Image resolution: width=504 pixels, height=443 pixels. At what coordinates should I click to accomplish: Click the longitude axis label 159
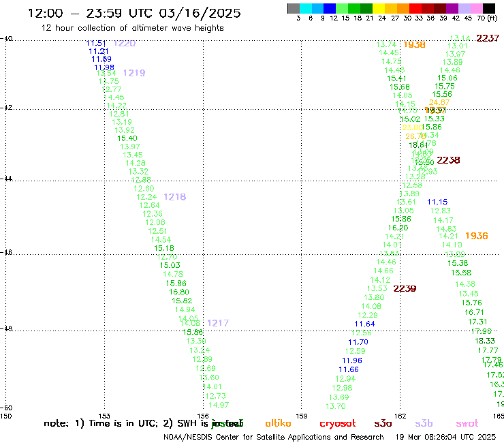pyautogui.click(x=301, y=416)
